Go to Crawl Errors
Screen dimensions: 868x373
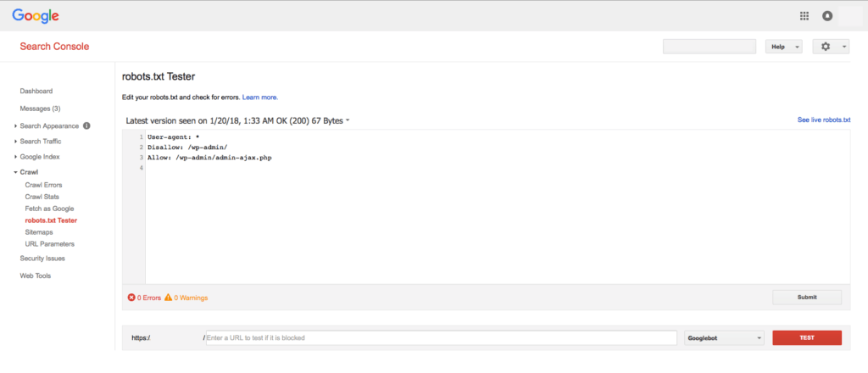(x=44, y=185)
